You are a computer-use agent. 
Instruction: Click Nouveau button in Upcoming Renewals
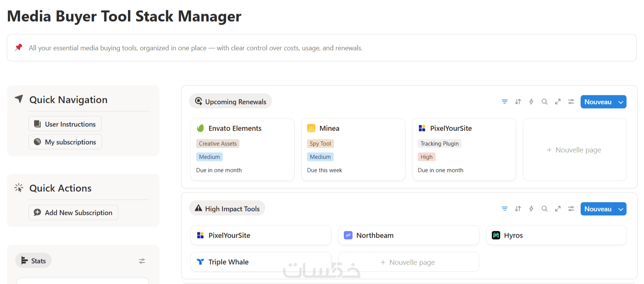(598, 102)
